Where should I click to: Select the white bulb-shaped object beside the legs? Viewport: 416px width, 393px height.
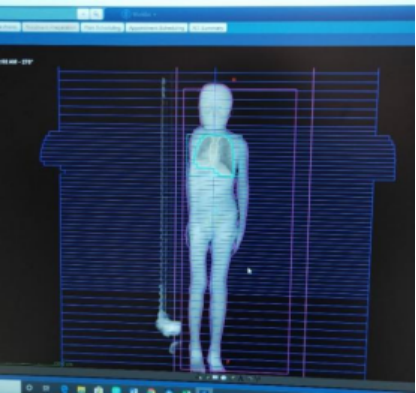point(169,326)
